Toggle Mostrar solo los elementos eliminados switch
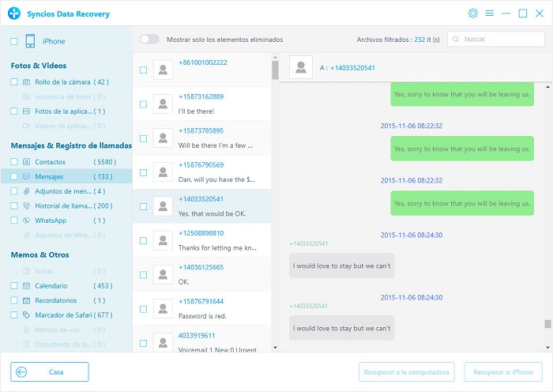Image resolution: width=553 pixels, height=392 pixels. [149, 40]
